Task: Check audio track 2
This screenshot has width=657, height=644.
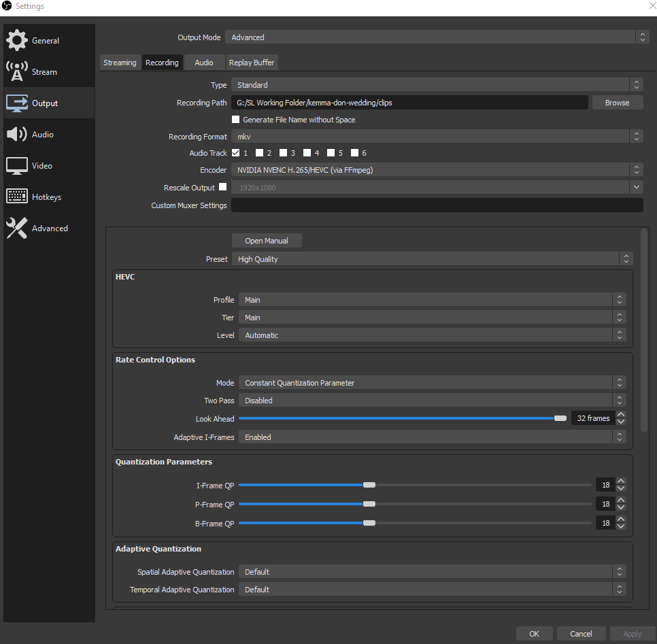Action: tap(259, 152)
